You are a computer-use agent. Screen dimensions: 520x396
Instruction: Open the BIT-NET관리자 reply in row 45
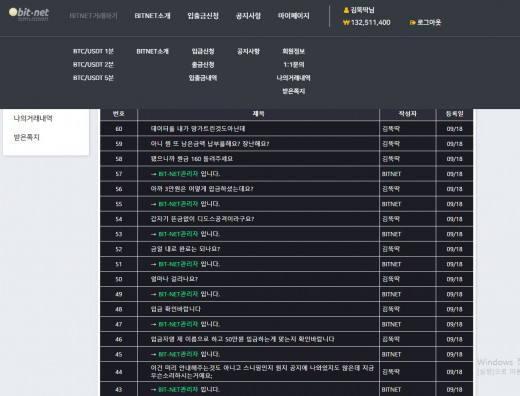coord(185,354)
